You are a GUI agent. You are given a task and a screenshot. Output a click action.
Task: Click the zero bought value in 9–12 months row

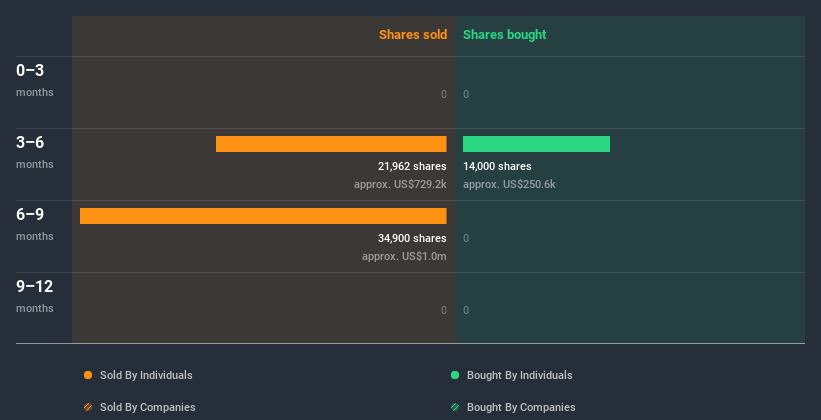pyautogui.click(x=466, y=310)
